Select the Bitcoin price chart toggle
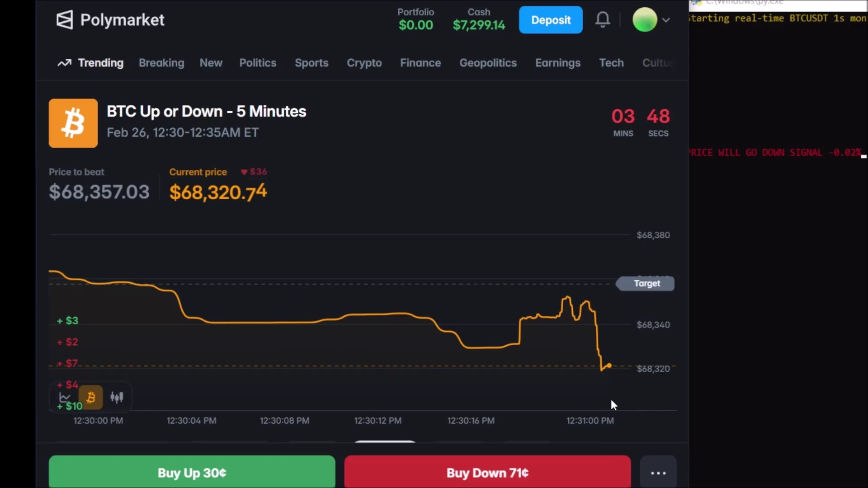The height and width of the screenshot is (488, 868). pos(90,398)
